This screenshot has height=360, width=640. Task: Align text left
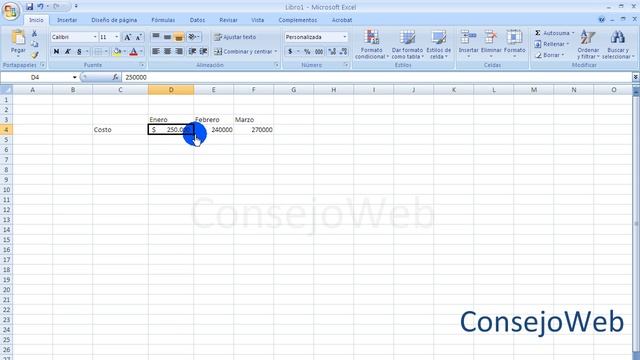pyautogui.click(x=156, y=51)
